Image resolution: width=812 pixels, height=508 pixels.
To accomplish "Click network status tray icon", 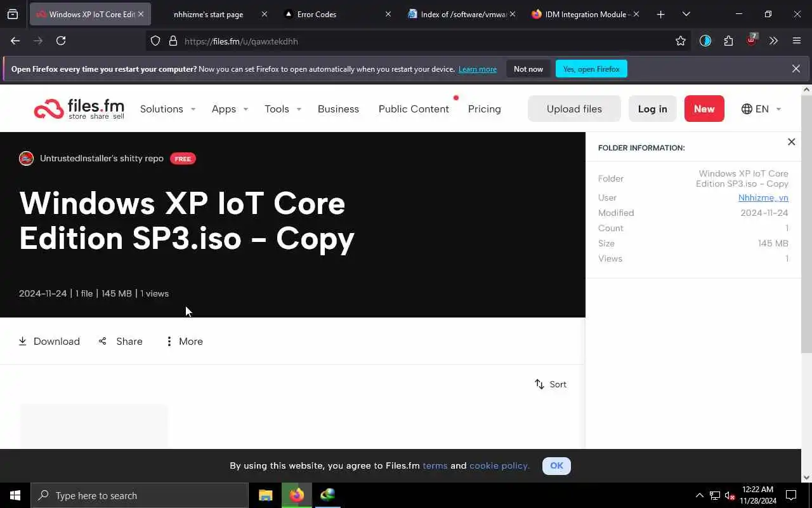I will click(x=714, y=495).
